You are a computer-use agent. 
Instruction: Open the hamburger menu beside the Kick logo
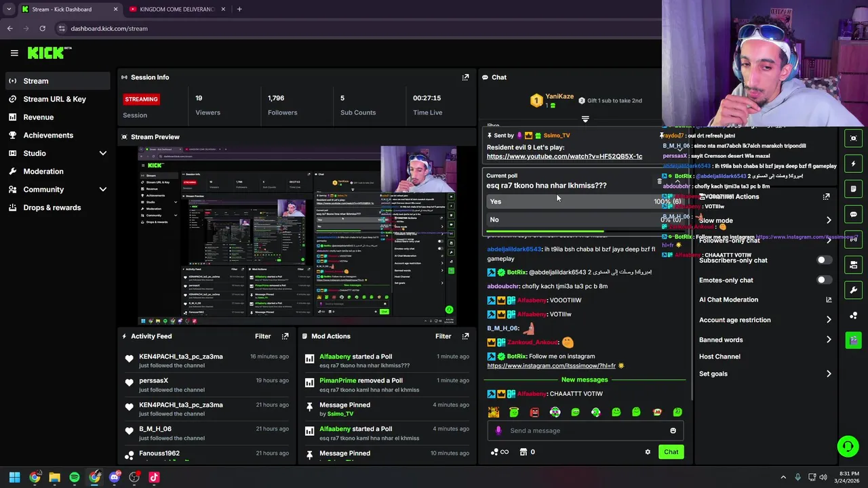tap(14, 53)
